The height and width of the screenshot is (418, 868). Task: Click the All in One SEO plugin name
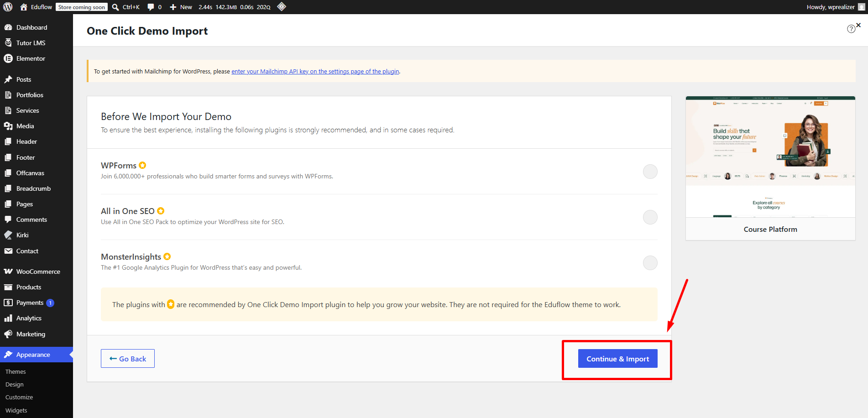click(128, 211)
